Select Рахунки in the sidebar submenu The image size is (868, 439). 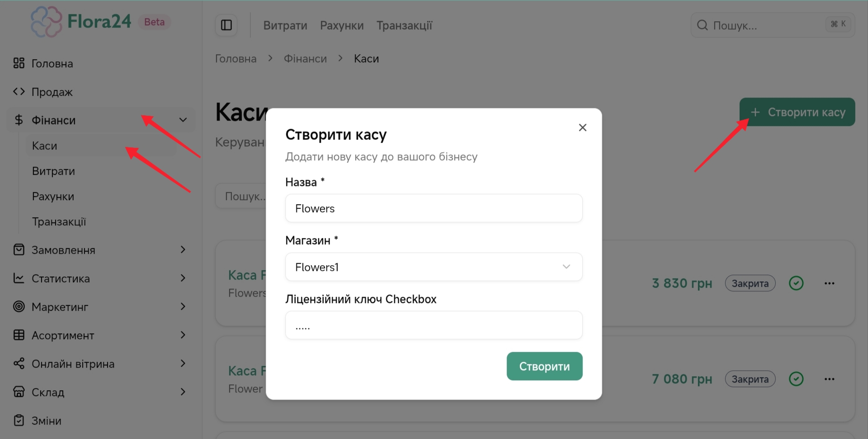click(53, 196)
